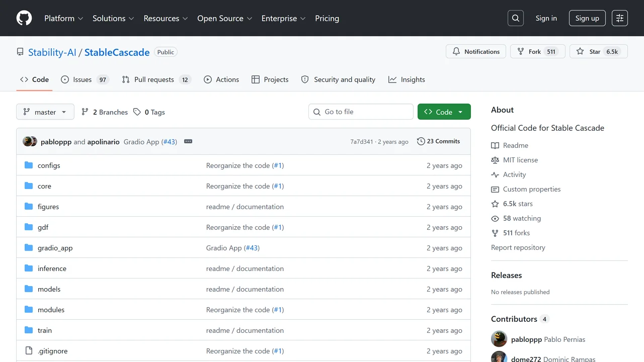
Task: Click the scale icon next to MIT license
Action: coord(495,160)
